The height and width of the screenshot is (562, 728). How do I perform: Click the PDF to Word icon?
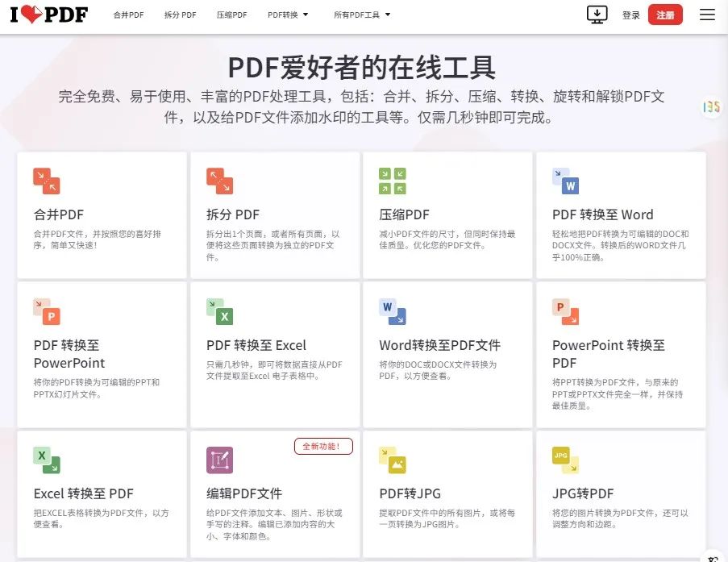(565, 181)
